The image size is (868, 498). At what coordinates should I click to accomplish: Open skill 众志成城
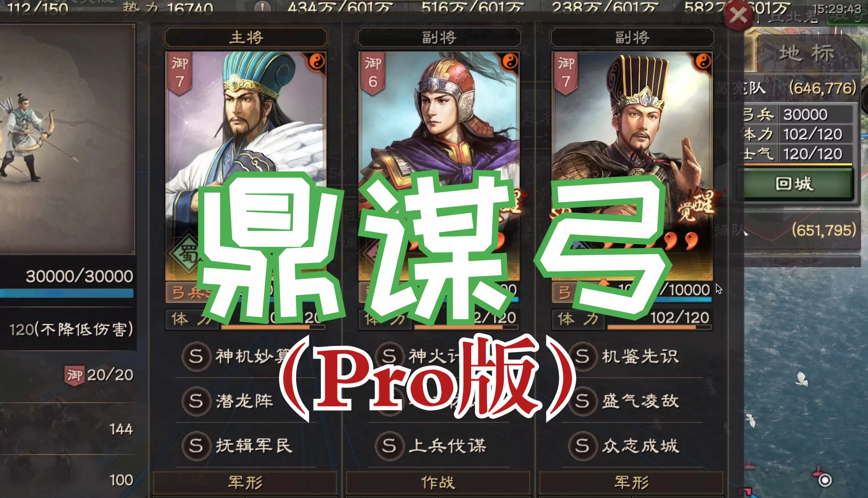tap(640, 446)
